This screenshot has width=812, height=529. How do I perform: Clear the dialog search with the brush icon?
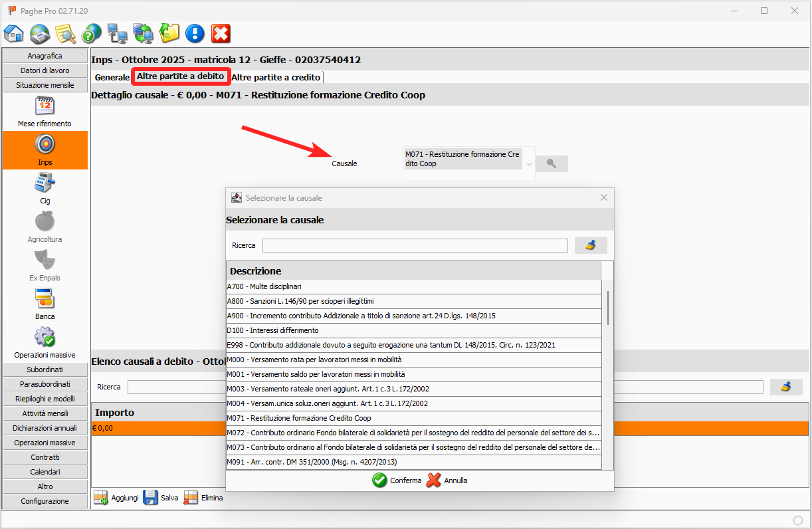pos(590,245)
